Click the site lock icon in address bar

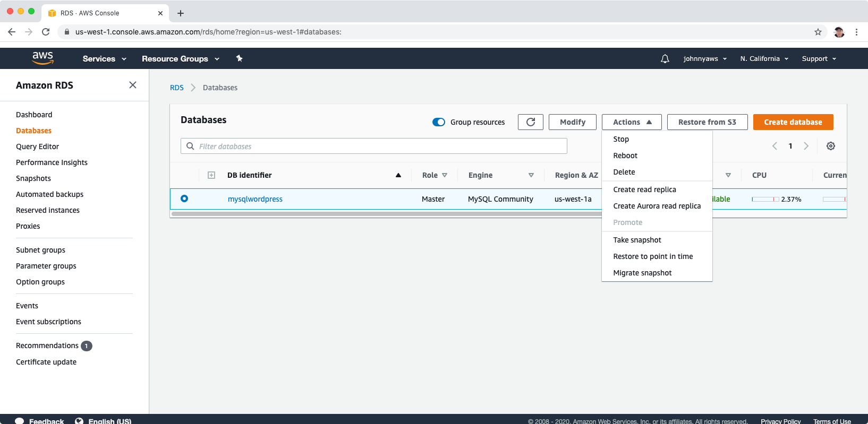[66, 32]
